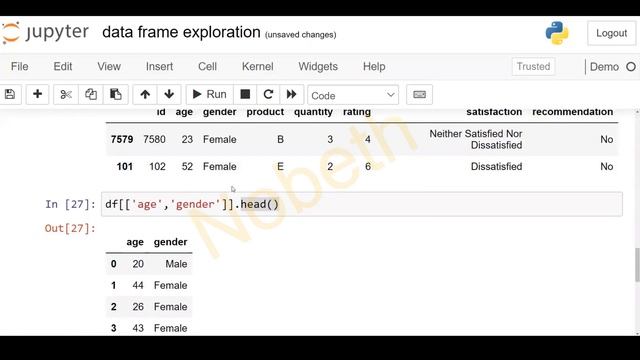Click the kernel status circle indicator
The height and width of the screenshot is (360, 640).
[631, 67]
